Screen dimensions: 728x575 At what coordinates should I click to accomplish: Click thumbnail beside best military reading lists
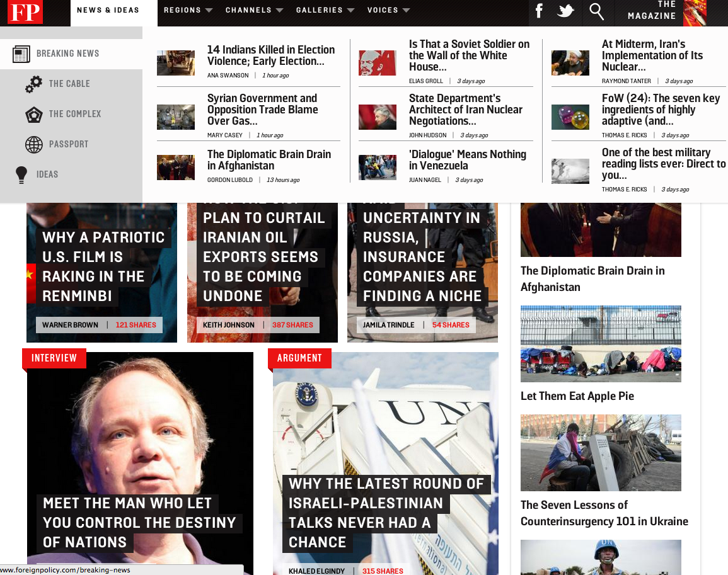pyautogui.click(x=570, y=171)
